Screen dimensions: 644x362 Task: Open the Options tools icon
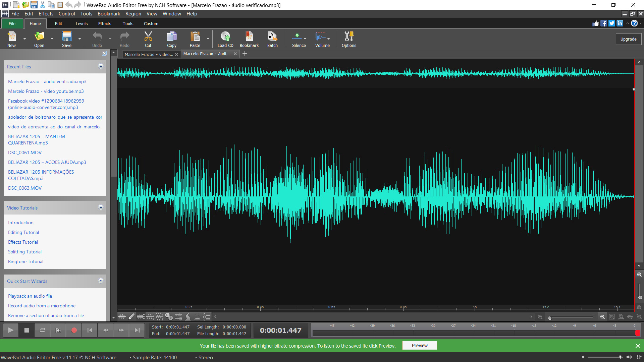[349, 36]
